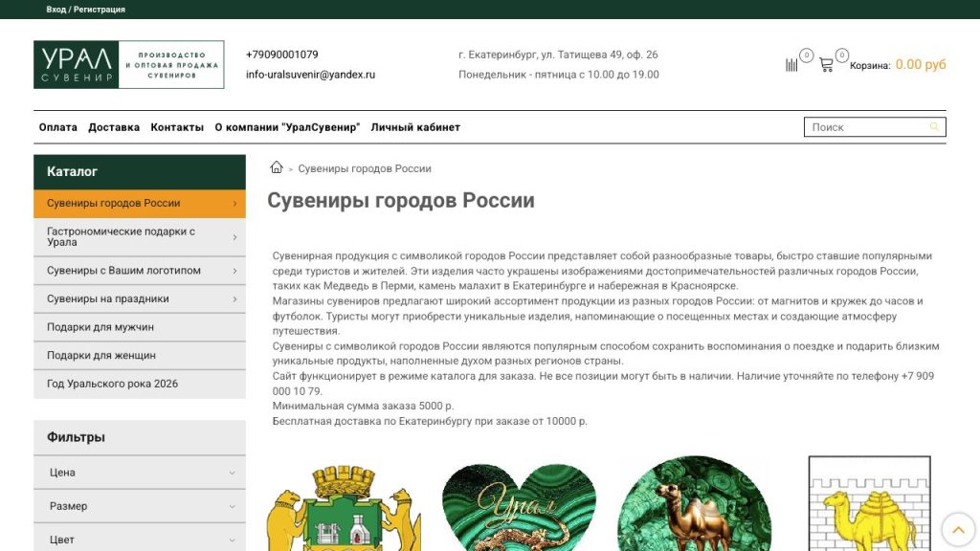Viewport: 980px width, 551px height.
Task: Focus the Поиск search field
Action: 875,127
